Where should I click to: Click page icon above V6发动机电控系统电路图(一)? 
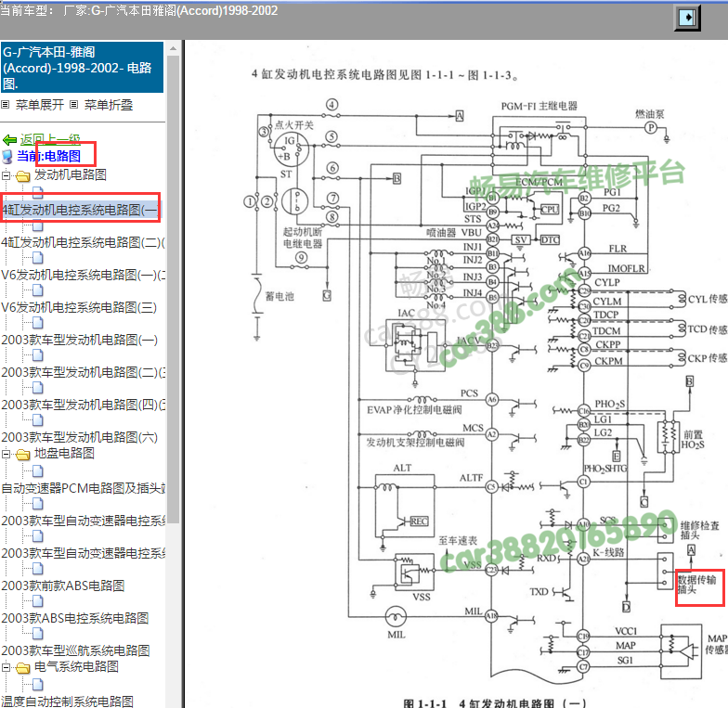[x=37, y=258]
